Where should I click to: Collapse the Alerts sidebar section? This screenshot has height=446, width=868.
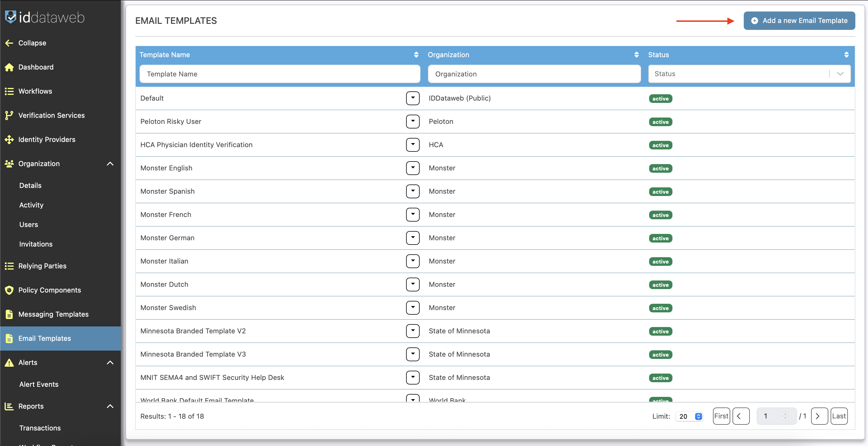(x=110, y=363)
